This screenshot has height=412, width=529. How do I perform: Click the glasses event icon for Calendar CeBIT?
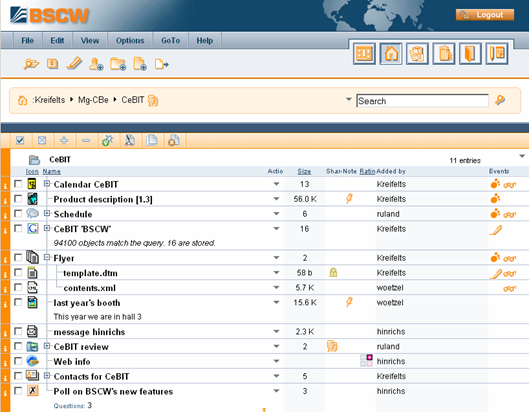(x=509, y=185)
